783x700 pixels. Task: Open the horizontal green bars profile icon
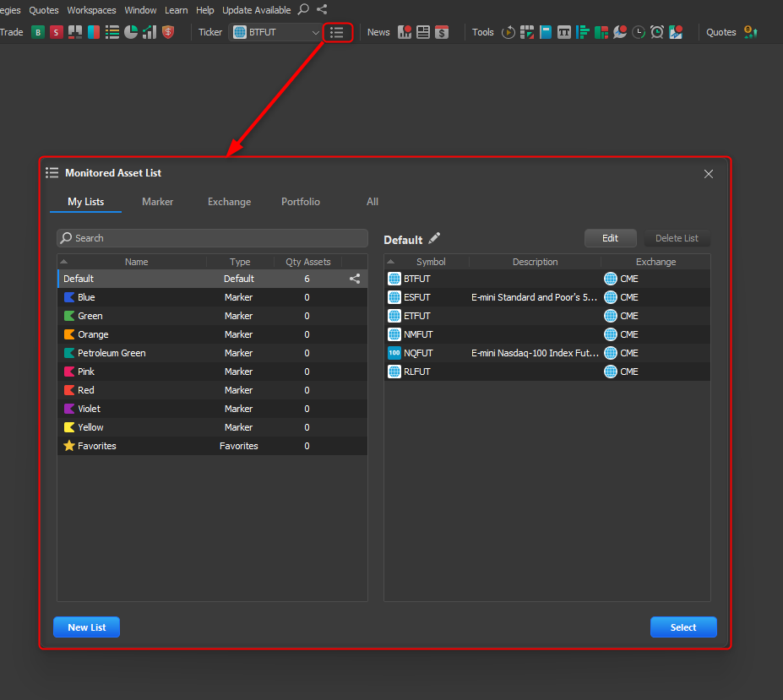583,32
